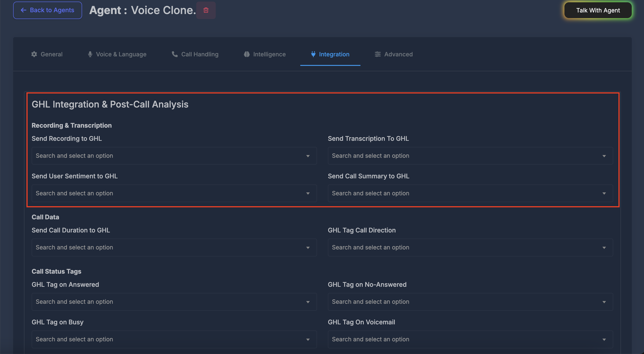
Task: Go back via Back to Agents button
Action: click(x=47, y=10)
